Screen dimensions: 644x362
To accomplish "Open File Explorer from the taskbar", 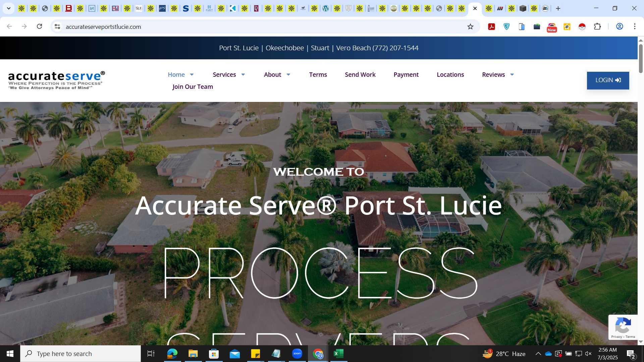I will (193, 354).
